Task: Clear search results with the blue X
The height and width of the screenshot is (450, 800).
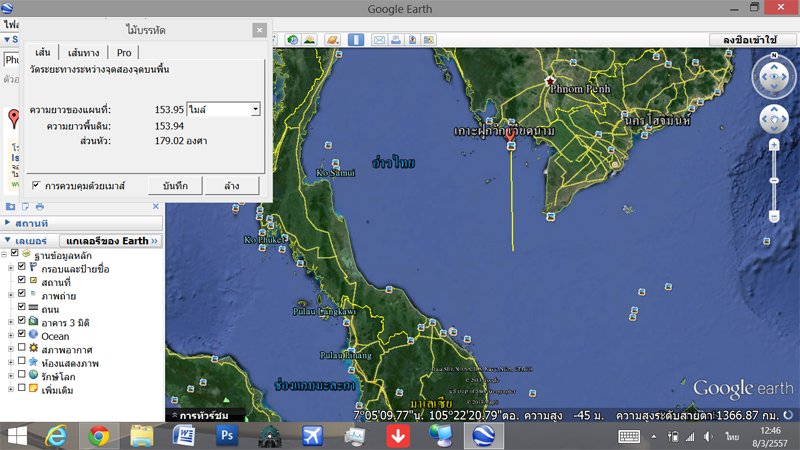Action: coord(156,207)
